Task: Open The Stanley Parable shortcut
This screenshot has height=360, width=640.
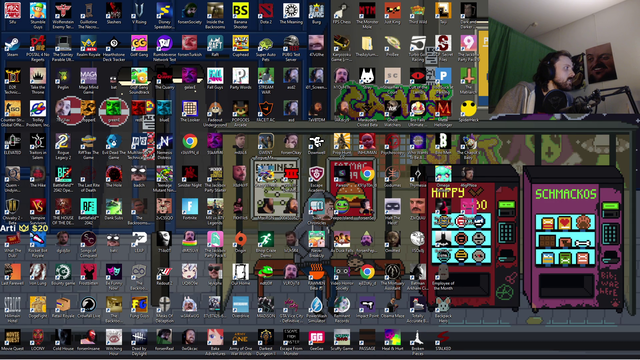Action: 63,43
